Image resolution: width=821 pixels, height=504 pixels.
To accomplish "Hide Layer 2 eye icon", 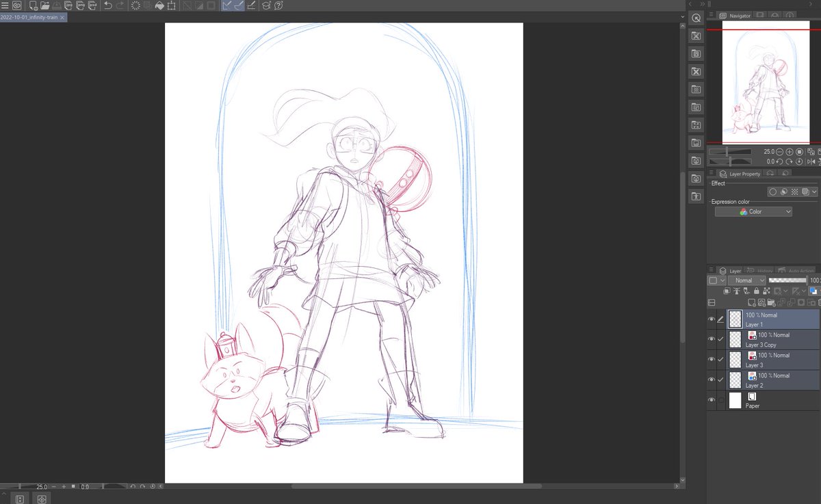I will [712, 380].
